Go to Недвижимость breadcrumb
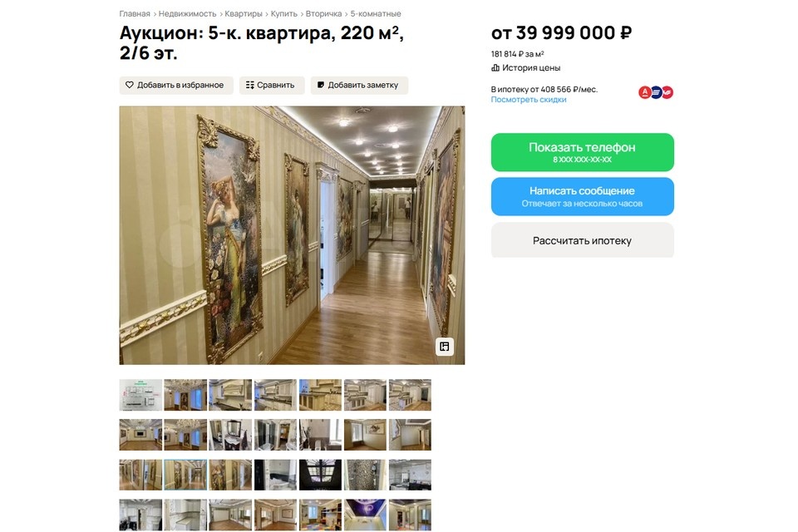Screen dimensions: 798x532 (187, 14)
